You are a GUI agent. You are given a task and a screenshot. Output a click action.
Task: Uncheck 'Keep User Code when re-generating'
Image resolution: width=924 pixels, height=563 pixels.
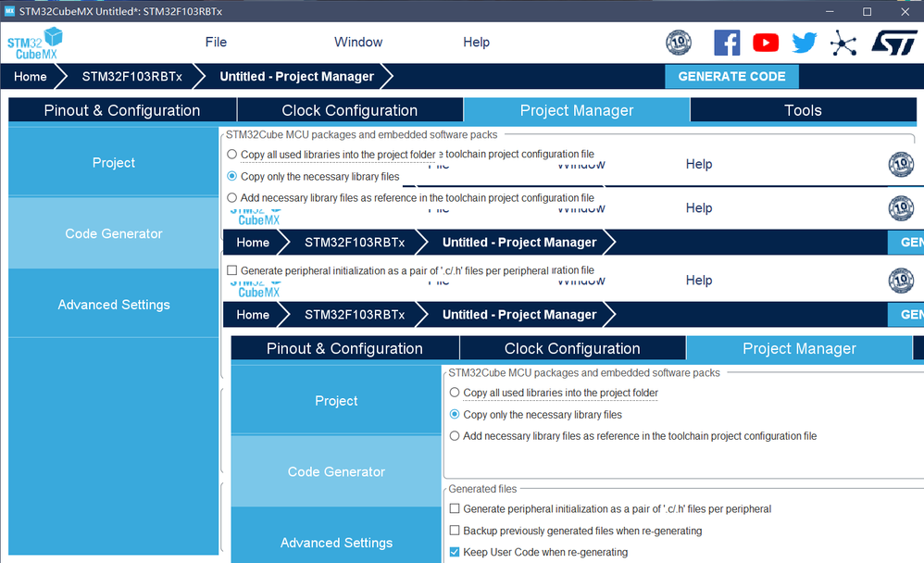pyautogui.click(x=455, y=552)
